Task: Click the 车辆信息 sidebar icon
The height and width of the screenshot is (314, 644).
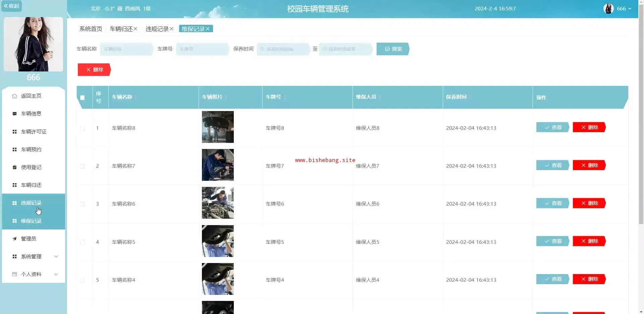Action: 14,114
